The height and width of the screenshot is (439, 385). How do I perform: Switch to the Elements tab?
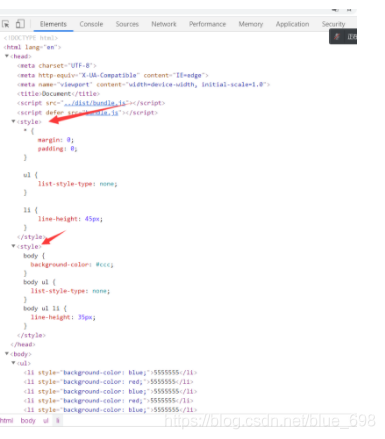[x=53, y=24]
